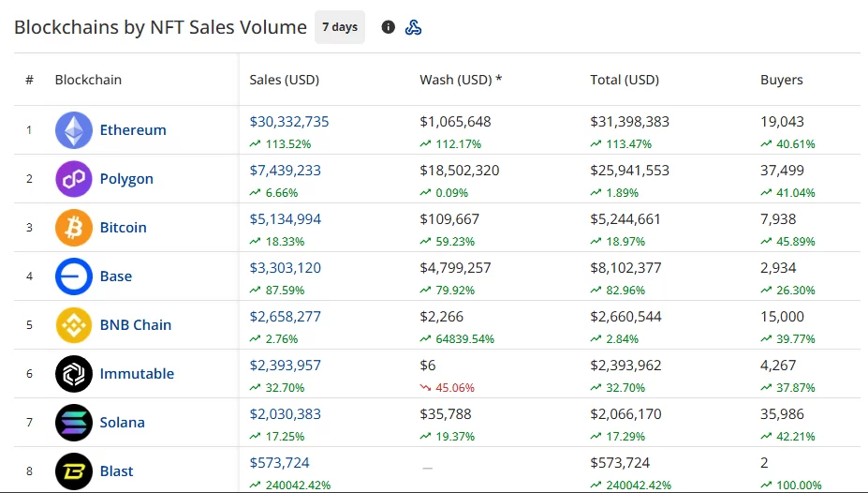Click Bitcoin sales value $5,134,994
This screenshot has width=868, height=493.
click(x=285, y=219)
